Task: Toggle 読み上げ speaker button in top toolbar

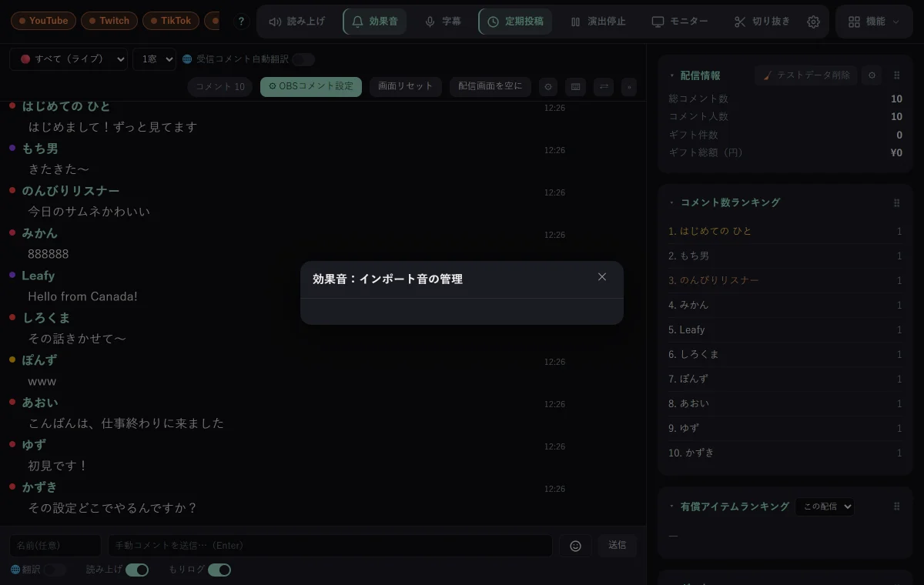Action: coord(297,22)
